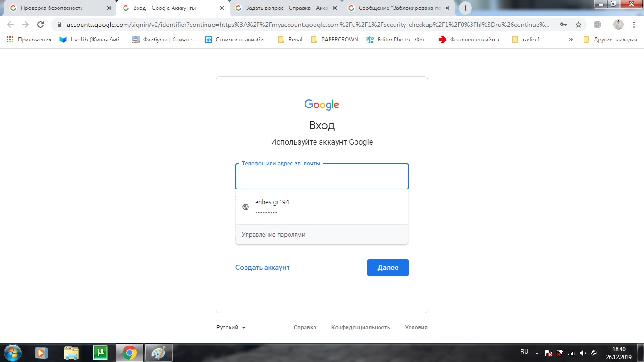
Task: Open the 'Русский' language dropdown
Action: tap(231, 327)
